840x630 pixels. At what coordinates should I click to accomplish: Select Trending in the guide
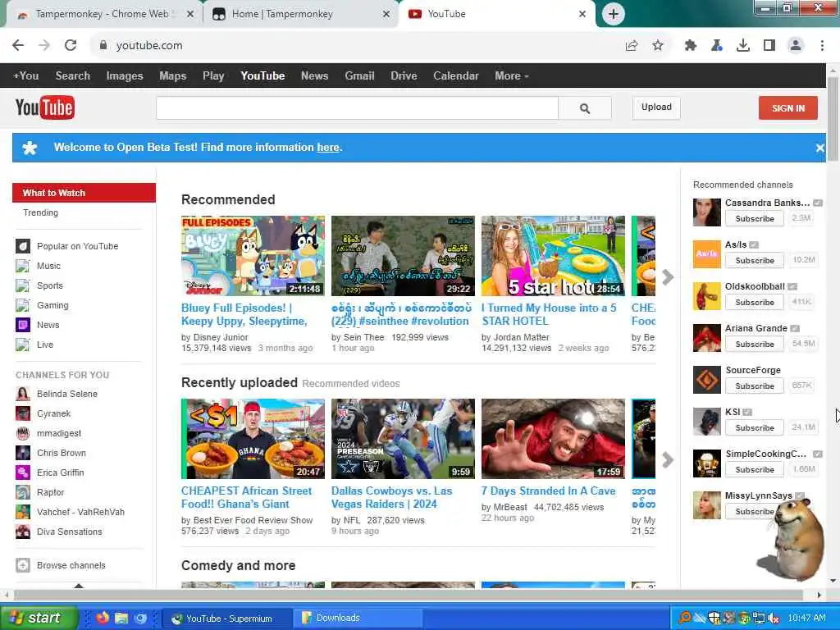coord(40,212)
